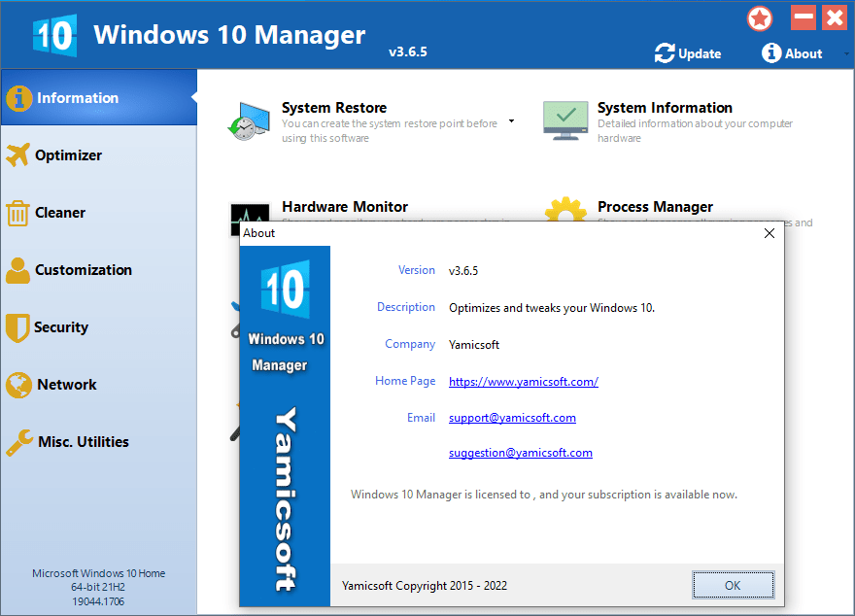Open the yamicsoft.com home page link
The width and height of the screenshot is (855, 616).
(x=524, y=382)
